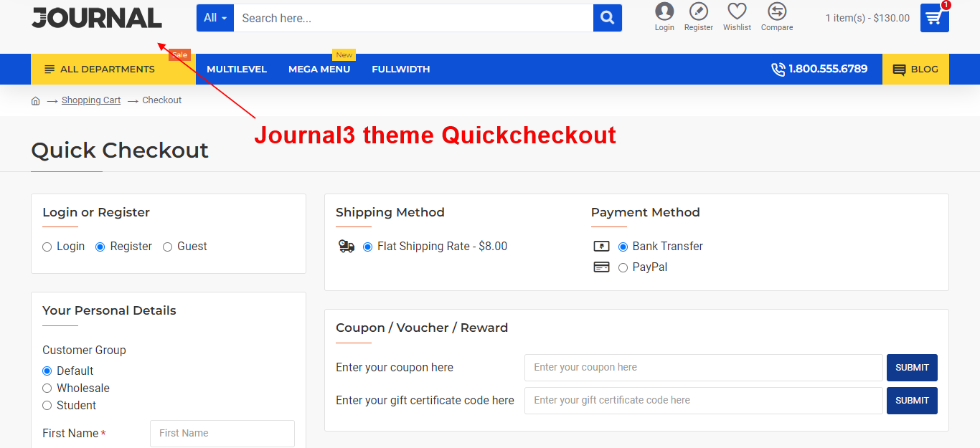Click the Checkout breadcrumb

tap(162, 100)
